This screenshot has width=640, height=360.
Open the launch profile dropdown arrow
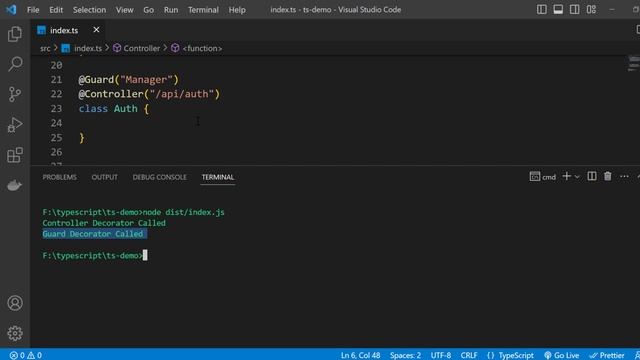[x=577, y=177]
